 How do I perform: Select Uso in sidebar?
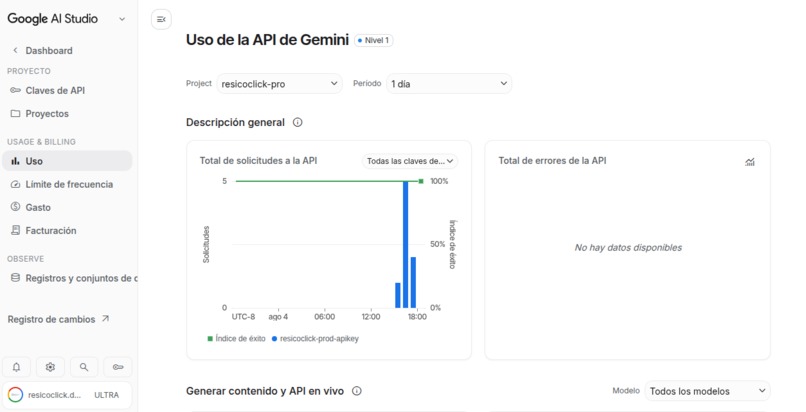tap(67, 161)
